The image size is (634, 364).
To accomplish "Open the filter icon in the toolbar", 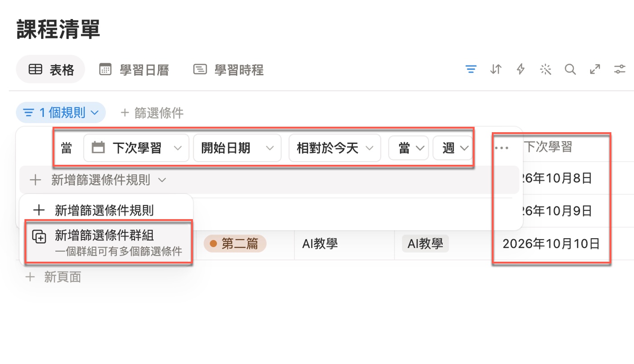I will [471, 69].
